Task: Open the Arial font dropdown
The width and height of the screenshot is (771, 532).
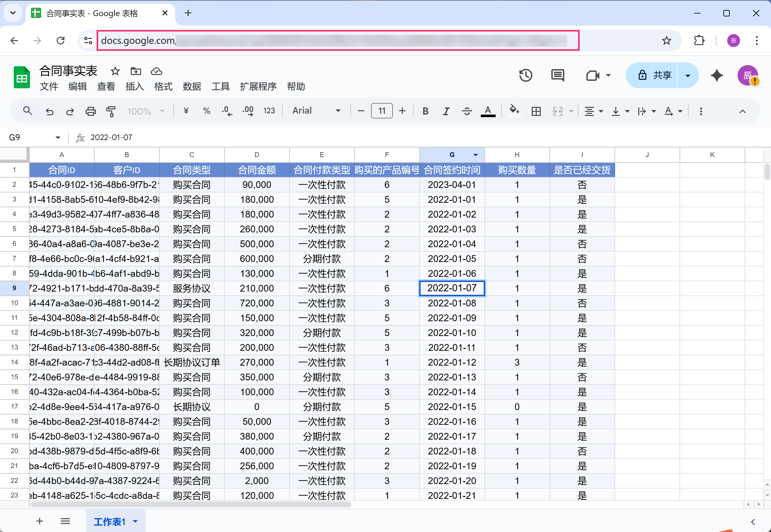Action: point(316,111)
